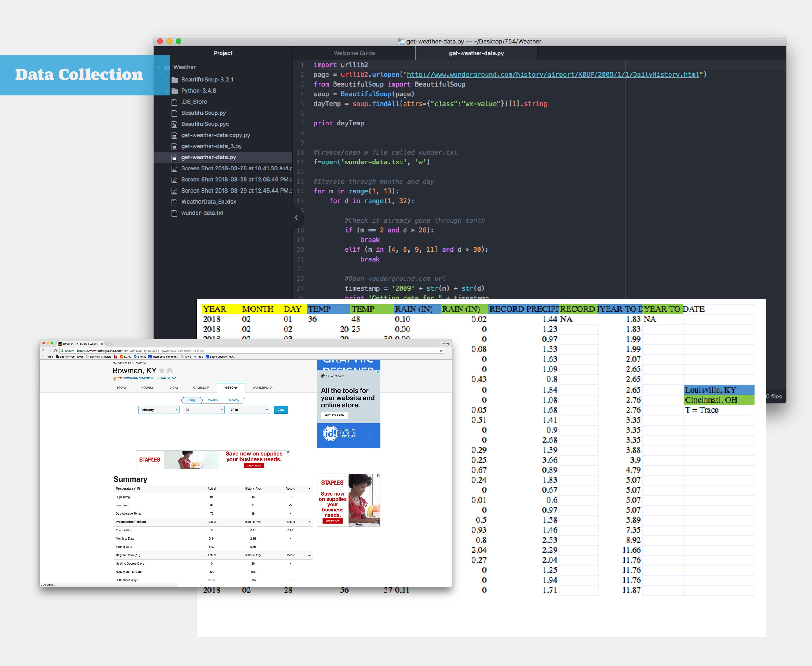Expand the BeautifulSoup-3.2.1 folder

coord(207,79)
